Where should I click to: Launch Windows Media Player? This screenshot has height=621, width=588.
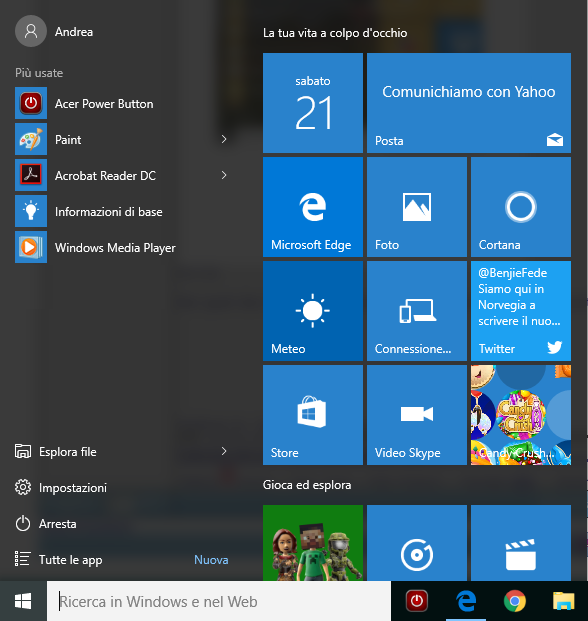[x=122, y=248]
